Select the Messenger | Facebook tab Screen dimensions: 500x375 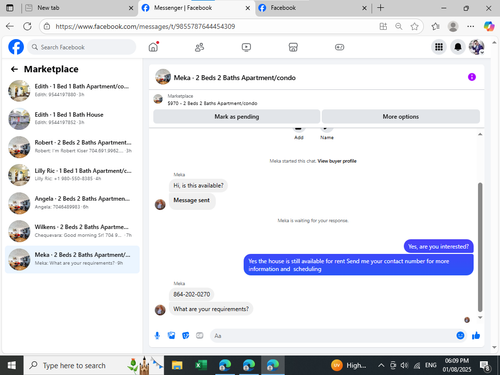[x=197, y=8]
